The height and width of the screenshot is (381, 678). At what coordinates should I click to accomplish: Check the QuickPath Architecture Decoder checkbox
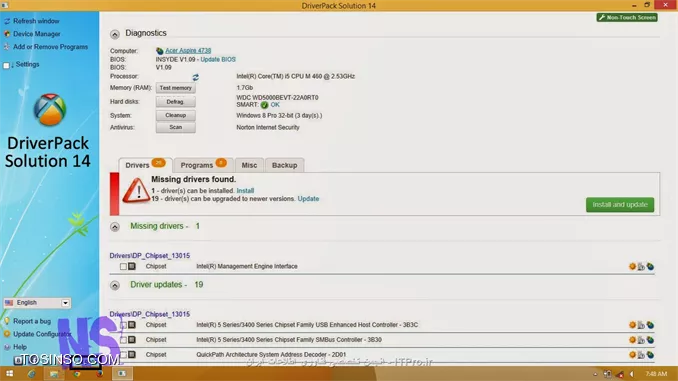click(x=123, y=355)
